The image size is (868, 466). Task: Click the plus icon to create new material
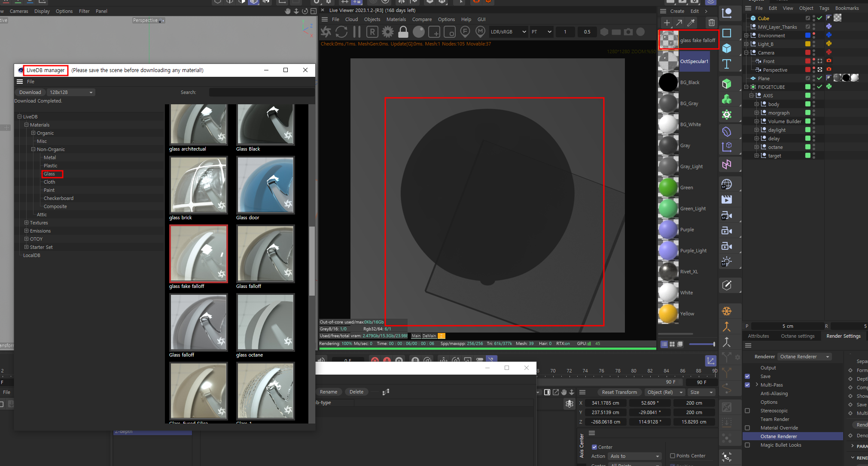(x=667, y=23)
